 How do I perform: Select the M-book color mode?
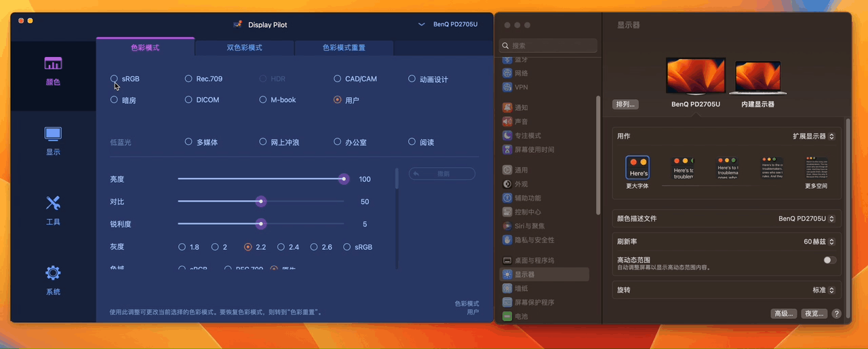pyautogui.click(x=263, y=100)
